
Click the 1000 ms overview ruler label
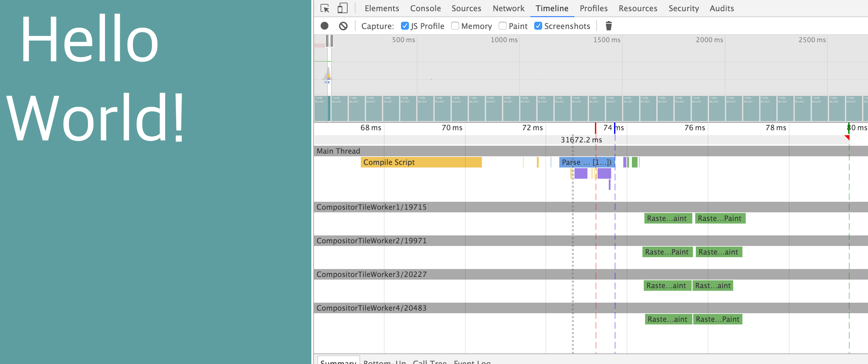[504, 40]
